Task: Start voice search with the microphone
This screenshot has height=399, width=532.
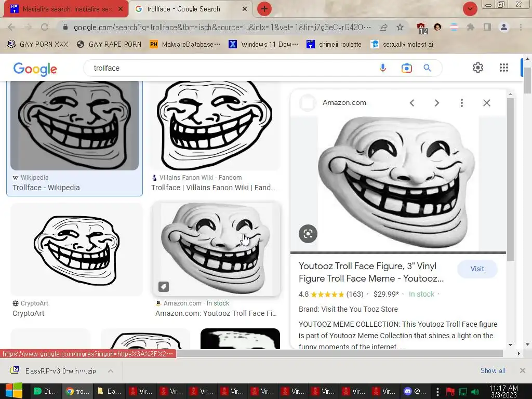Action: pyautogui.click(x=383, y=68)
